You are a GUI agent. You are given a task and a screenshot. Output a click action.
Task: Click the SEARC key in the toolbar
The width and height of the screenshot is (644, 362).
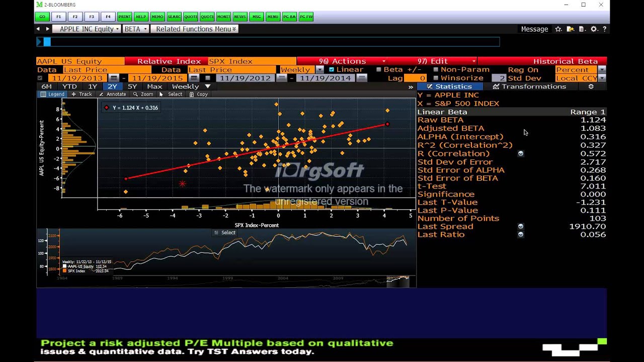[x=174, y=17]
